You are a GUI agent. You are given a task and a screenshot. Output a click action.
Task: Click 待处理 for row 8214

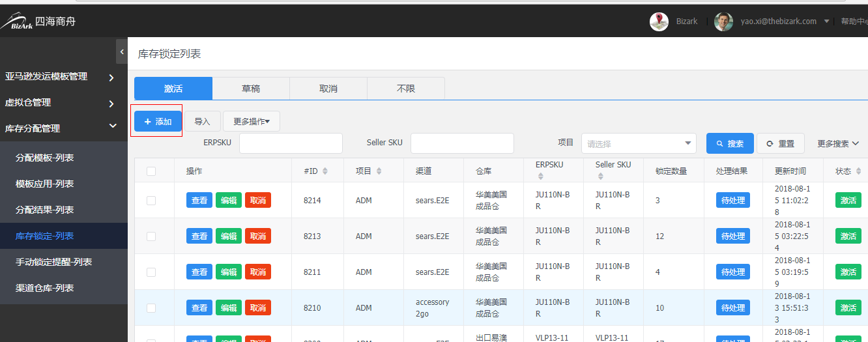pos(732,200)
